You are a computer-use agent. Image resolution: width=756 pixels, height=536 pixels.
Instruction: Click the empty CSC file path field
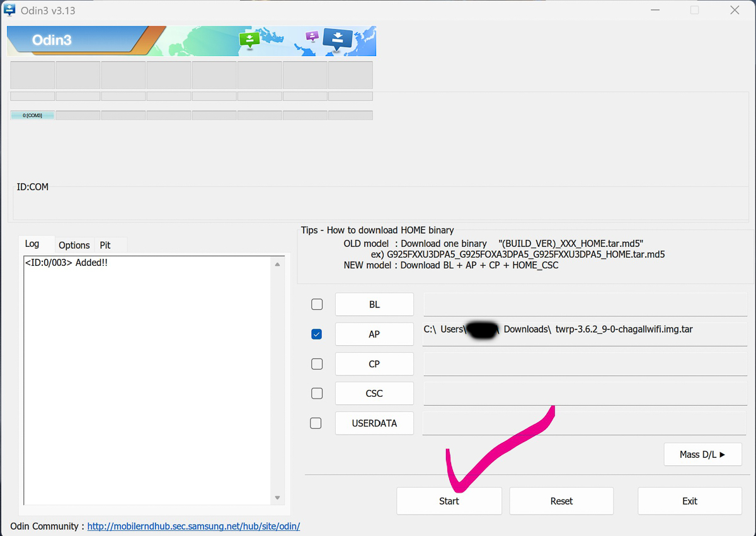click(585, 393)
